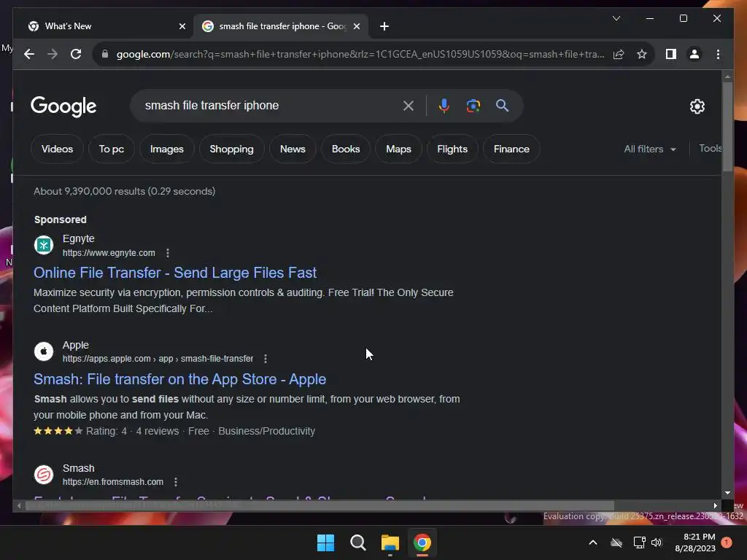
Task: Close the What's New tab
Action: [x=182, y=26]
